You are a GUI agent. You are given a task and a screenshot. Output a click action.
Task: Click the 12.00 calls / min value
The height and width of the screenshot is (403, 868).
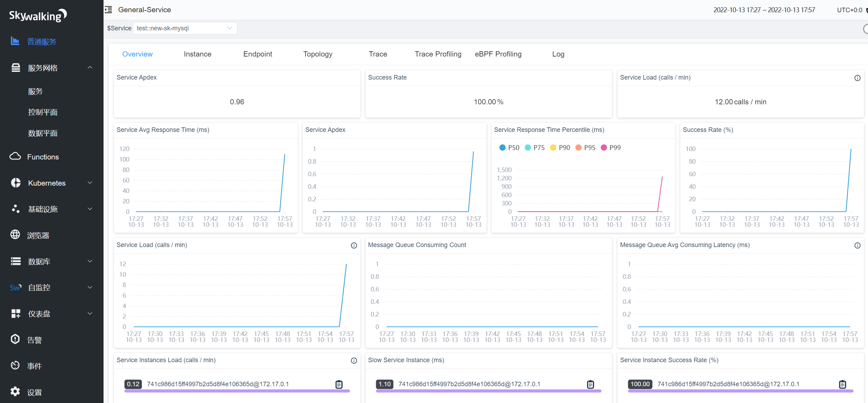[740, 102]
